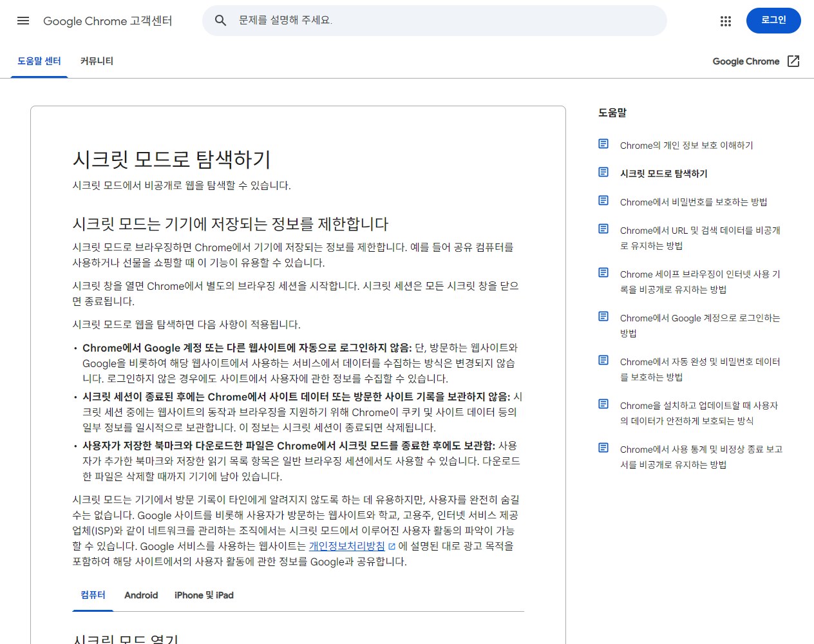This screenshot has width=814, height=644.
Task: Click bold text '시크릿 세션이 종료된 후에는 Chrome에서 사이트 데이터'
Action: (x=296, y=397)
